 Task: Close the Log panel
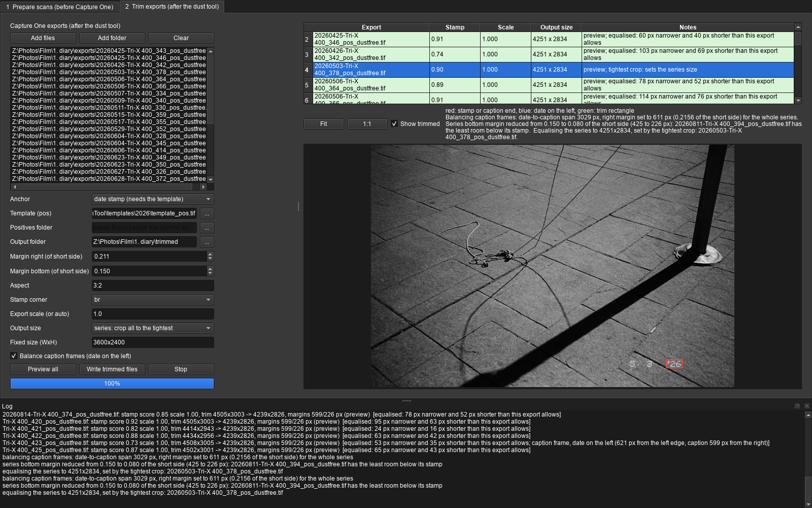click(806, 406)
